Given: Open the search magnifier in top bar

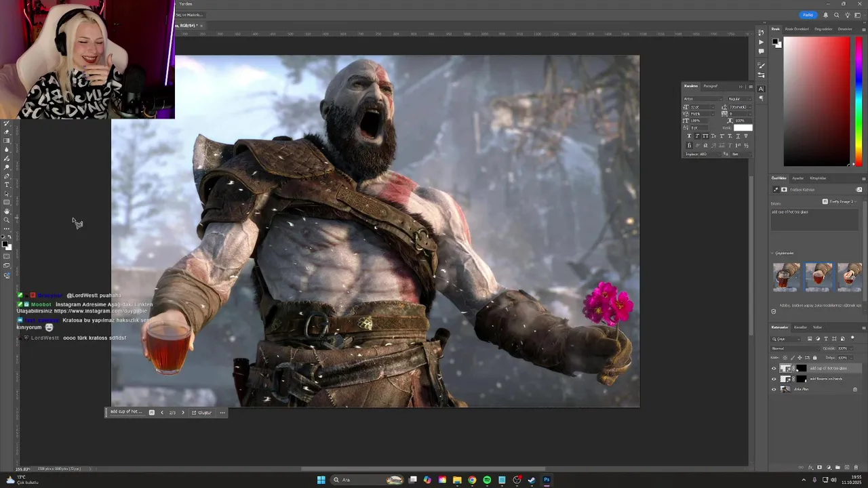Looking at the screenshot, I should coord(837,15).
